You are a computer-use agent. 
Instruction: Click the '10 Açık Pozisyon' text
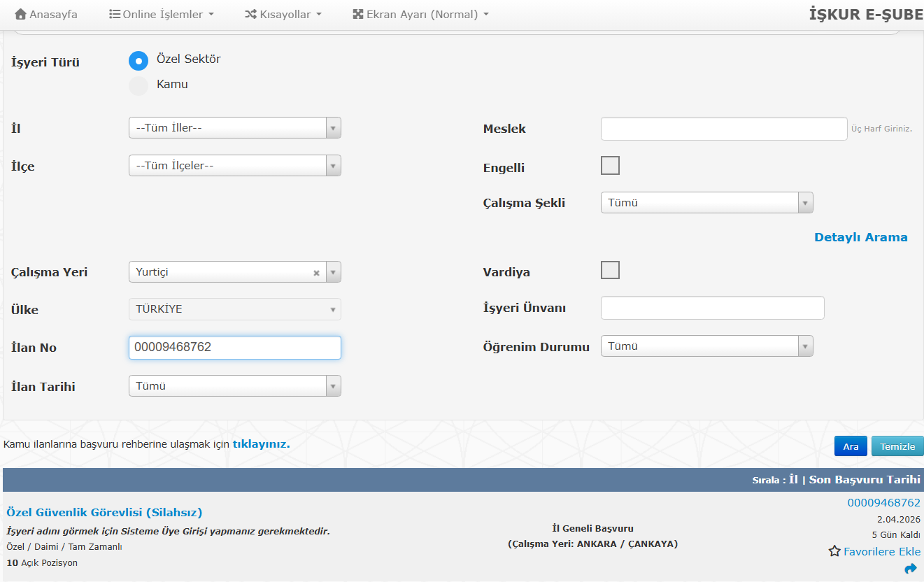42,562
